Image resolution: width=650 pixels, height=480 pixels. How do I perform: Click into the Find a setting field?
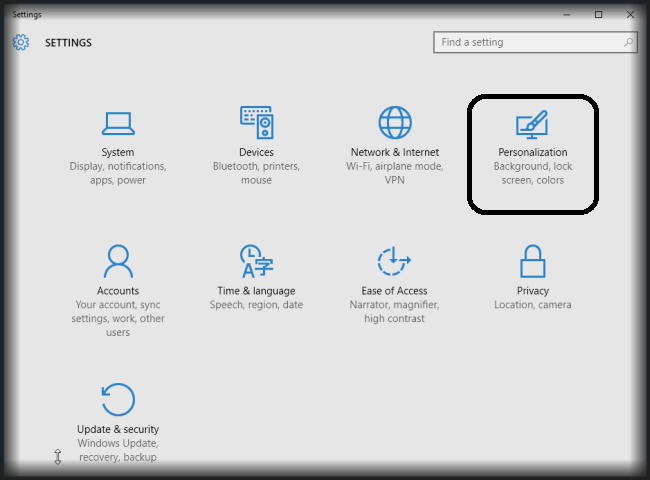tap(535, 42)
